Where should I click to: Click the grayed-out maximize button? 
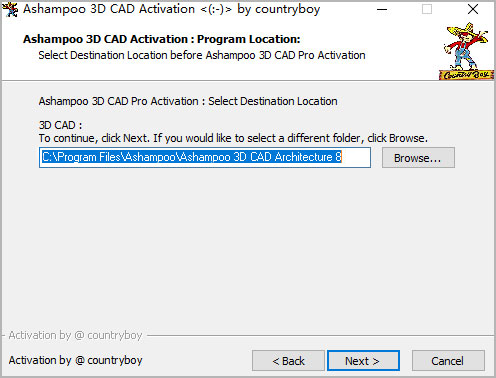point(427,9)
